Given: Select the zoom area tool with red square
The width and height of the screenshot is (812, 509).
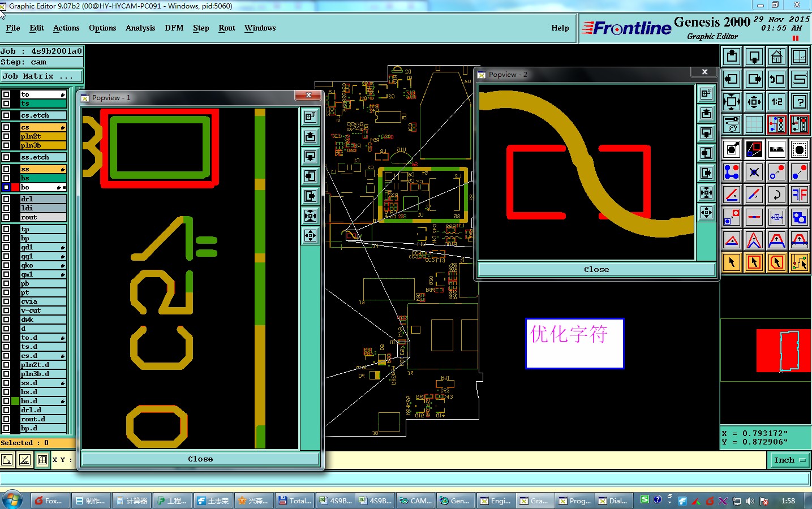Looking at the screenshot, I should (754, 149).
